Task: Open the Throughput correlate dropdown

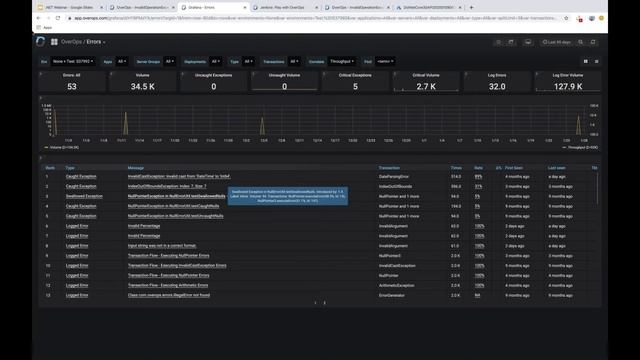Action: click(x=342, y=61)
